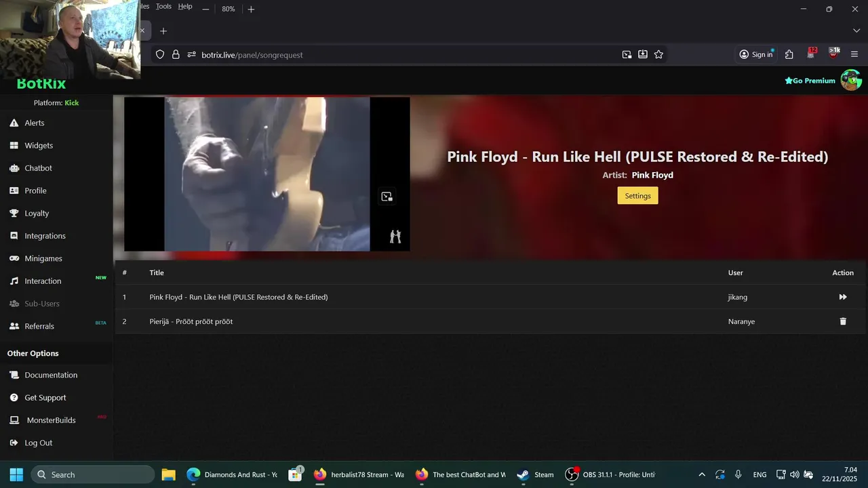Click the picture-in-picture icon in address bar

point(627,55)
